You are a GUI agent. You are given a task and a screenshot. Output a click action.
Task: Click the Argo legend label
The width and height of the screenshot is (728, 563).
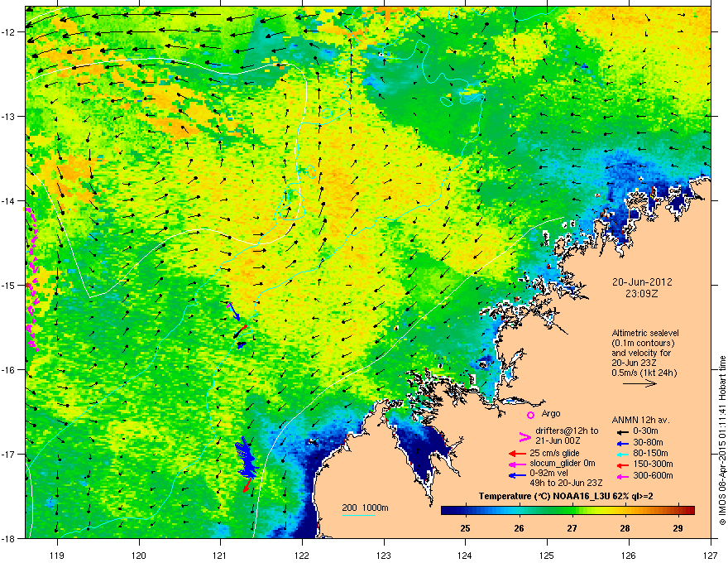point(551,413)
